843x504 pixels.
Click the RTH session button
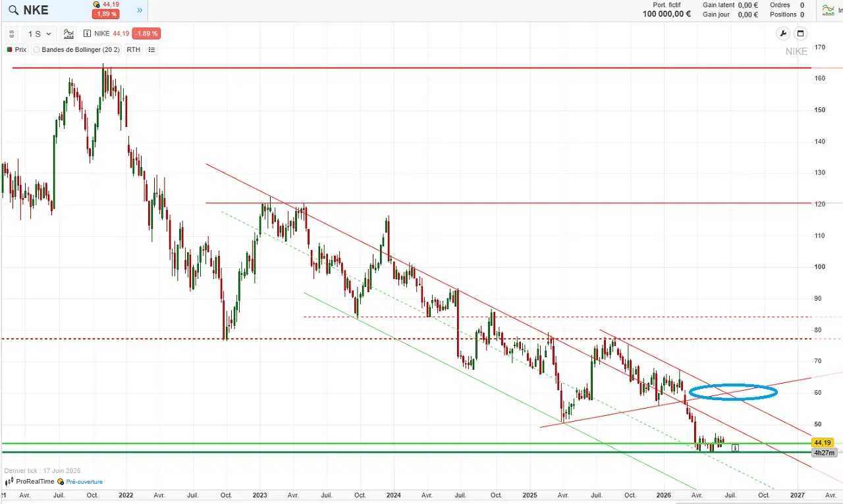tap(133, 49)
